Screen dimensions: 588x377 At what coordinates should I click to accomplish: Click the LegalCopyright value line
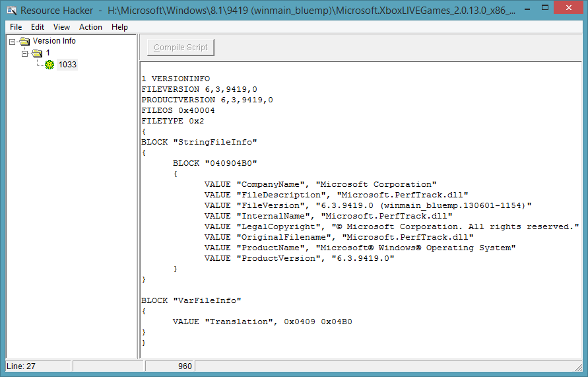pos(391,226)
